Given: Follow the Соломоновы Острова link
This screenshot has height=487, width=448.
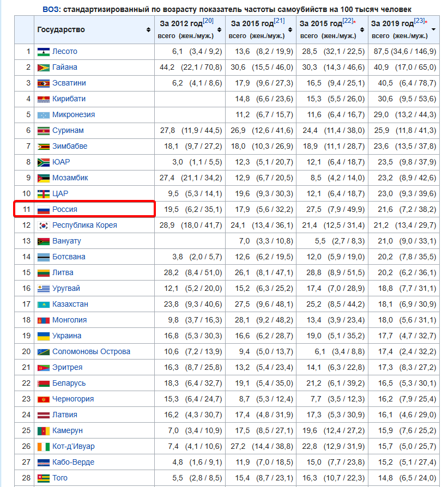Looking at the screenshot, I should pyautogui.click(x=91, y=351).
